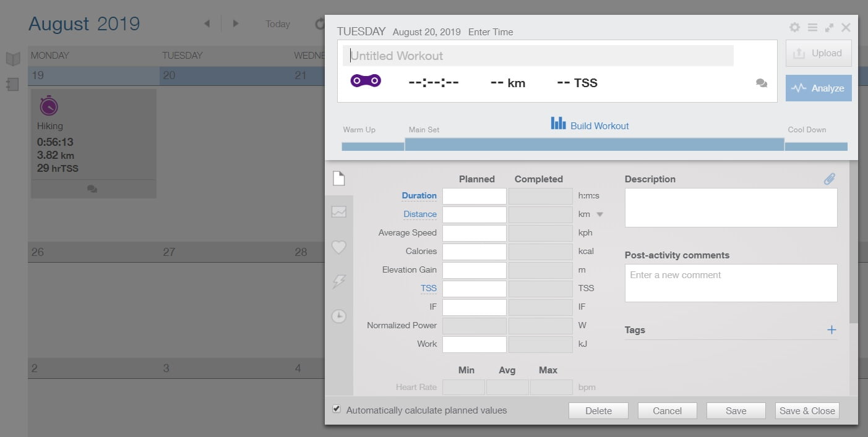868x437 pixels.
Task: Click the paperclip attachment icon
Action: tap(829, 179)
